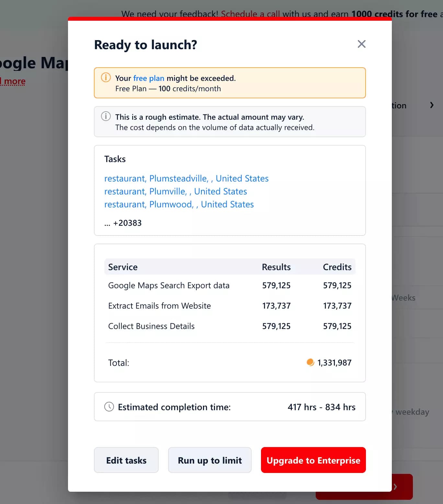
Task: Expand the section chevron near 'tion'
Action: [432, 105]
